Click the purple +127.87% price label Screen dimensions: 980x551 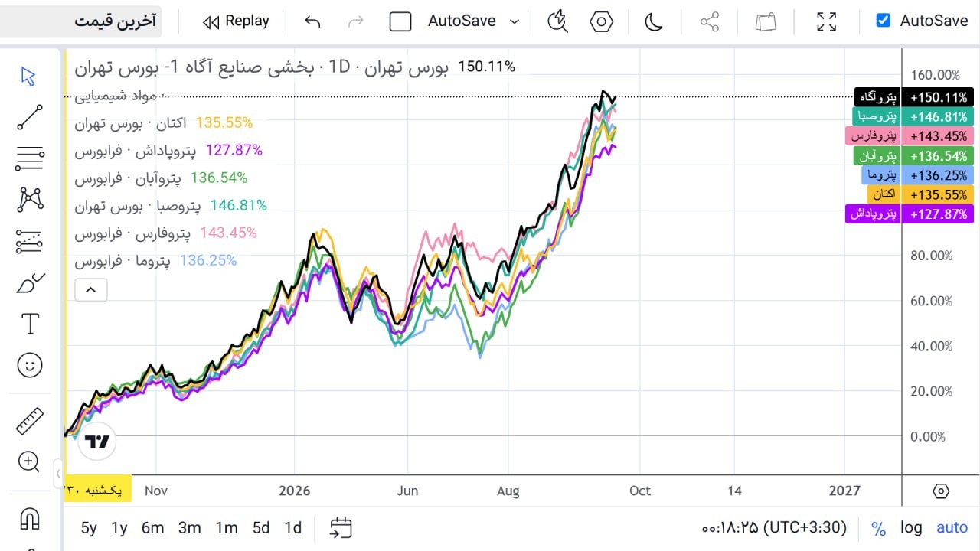point(936,214)
